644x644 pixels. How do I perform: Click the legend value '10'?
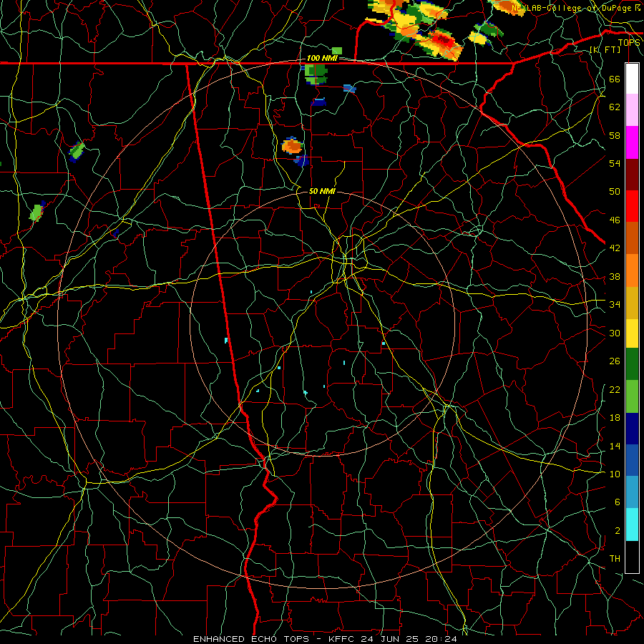(x=615, y=474)
